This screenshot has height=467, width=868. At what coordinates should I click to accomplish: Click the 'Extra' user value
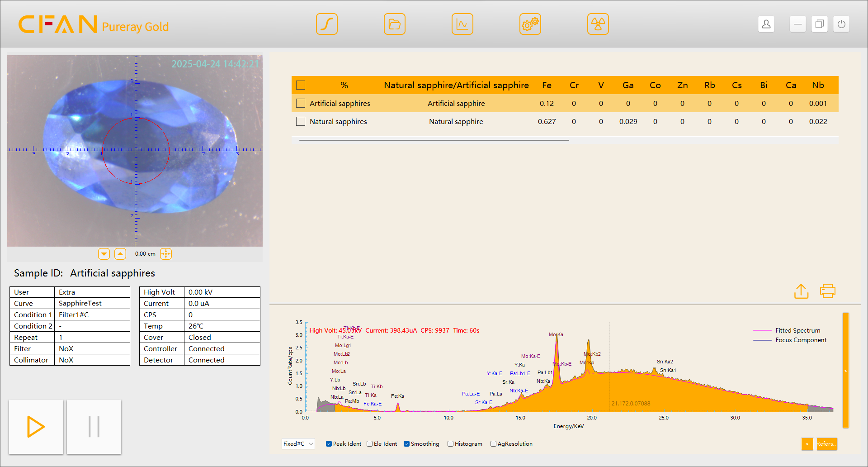67,292
